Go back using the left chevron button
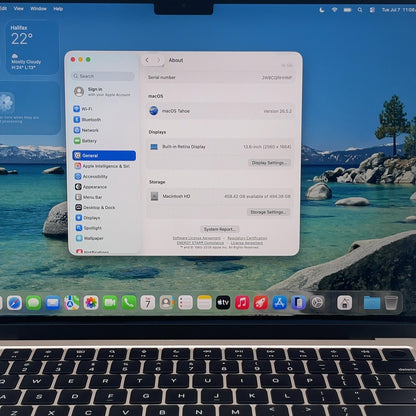Image resolution: width=416 pixels, height=416 pixels. (x=147, y=60)
